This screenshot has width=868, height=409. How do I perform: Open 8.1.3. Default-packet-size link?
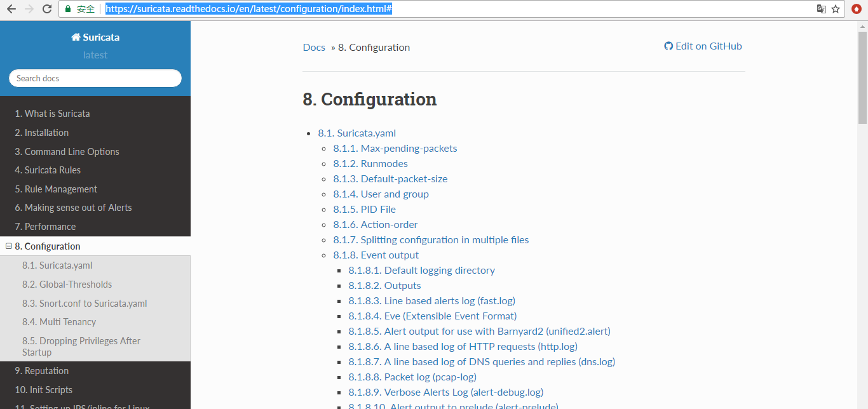tap(391, 179)
